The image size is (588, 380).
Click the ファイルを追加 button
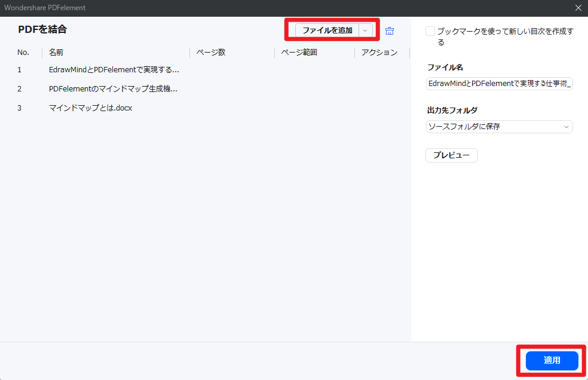click(327, 30)
